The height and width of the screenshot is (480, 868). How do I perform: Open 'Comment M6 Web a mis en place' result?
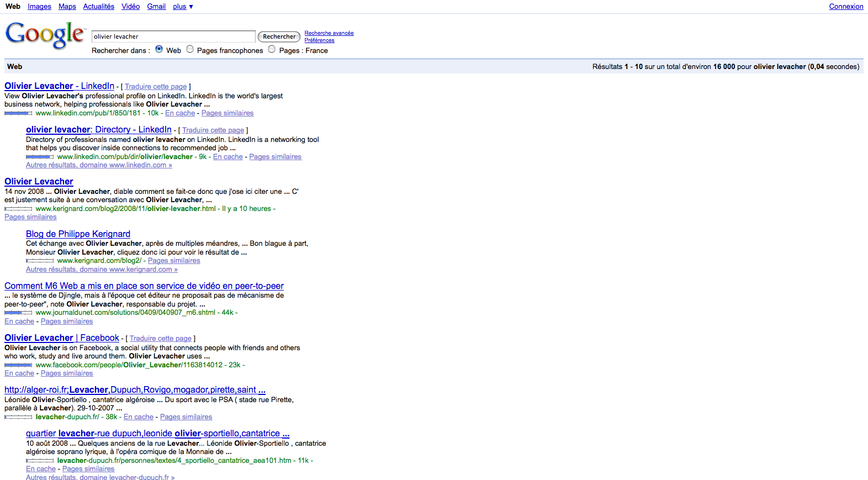pyautogui.click(x=144, y=286)
